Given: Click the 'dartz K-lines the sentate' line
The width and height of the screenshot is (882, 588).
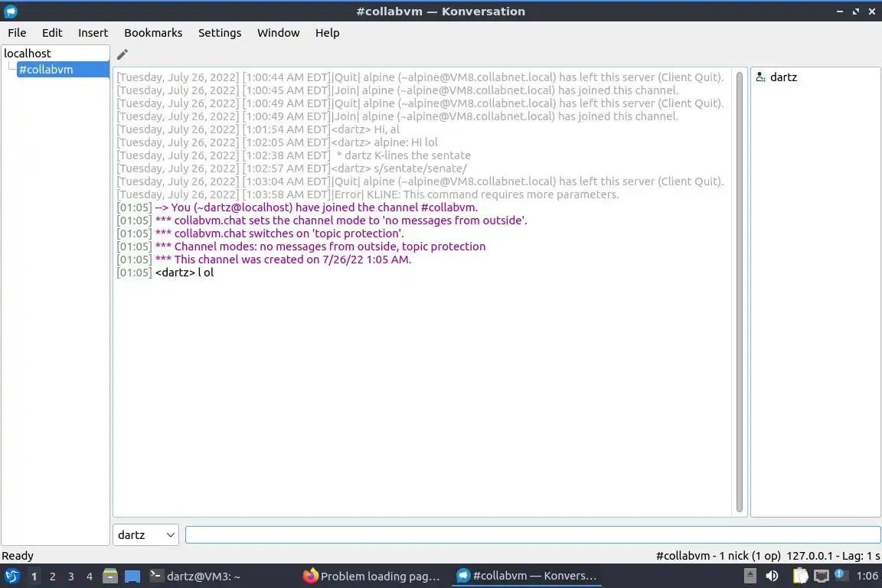Looking at the screenshot, I should coord(294,155).
